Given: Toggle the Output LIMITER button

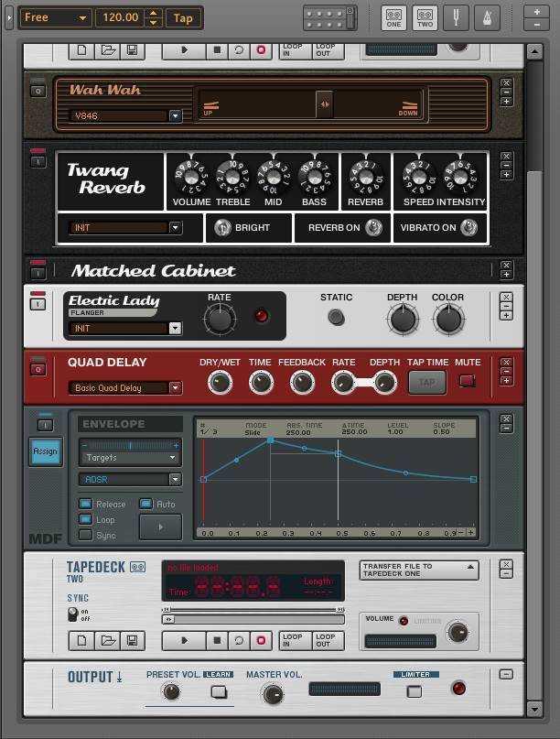Looking at the screenshot, I should click(x=415, y=691).
